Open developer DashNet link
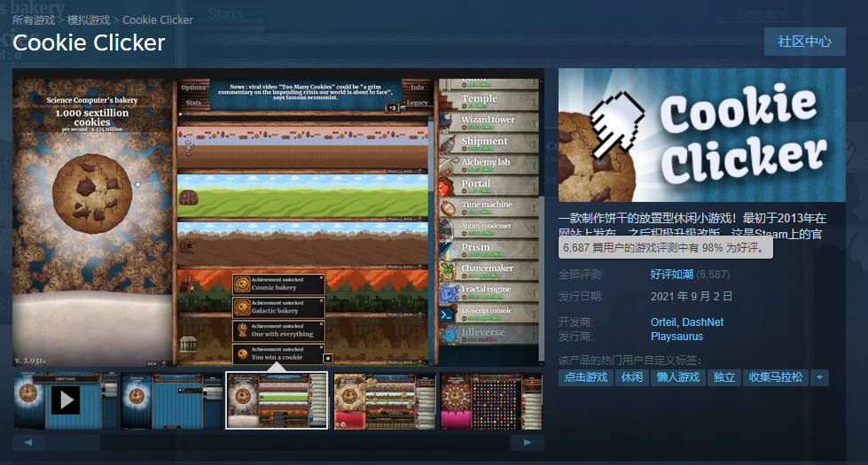Screen dimensions: 868x465 coord(703,322)
